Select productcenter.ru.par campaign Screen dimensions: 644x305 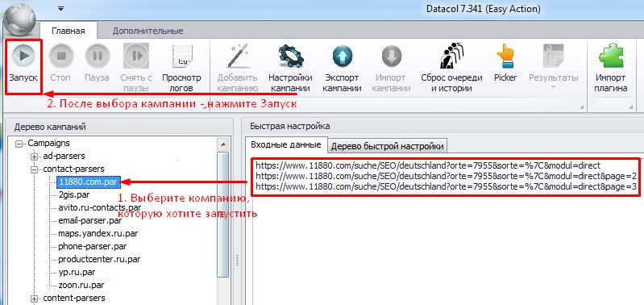point(99,259)
